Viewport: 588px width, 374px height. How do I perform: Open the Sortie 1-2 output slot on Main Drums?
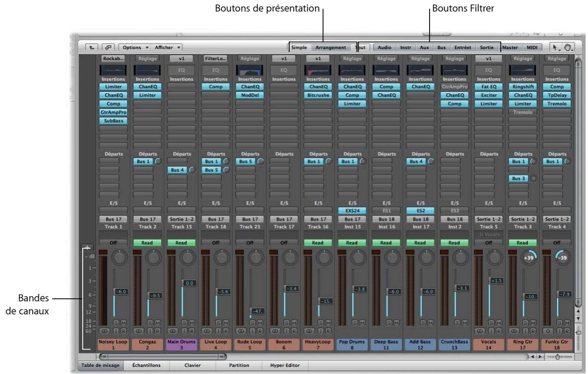tap(181, 219)
